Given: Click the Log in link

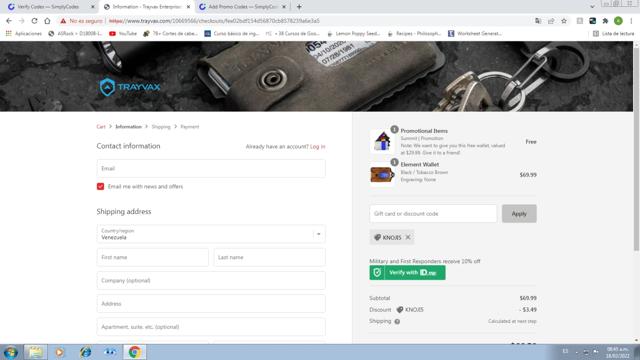Looking at the screenshot, I should [318, 147].
